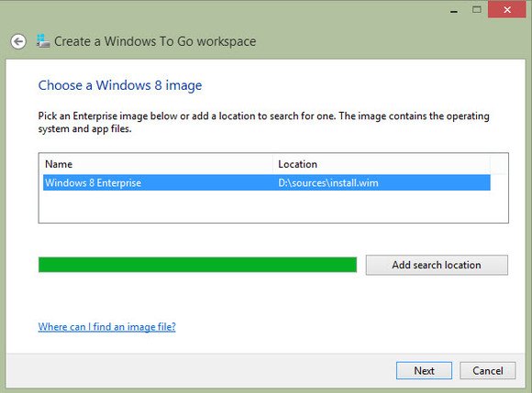Sort images by the Name column header
Viewport: 532px width, 393px height.
156,164
